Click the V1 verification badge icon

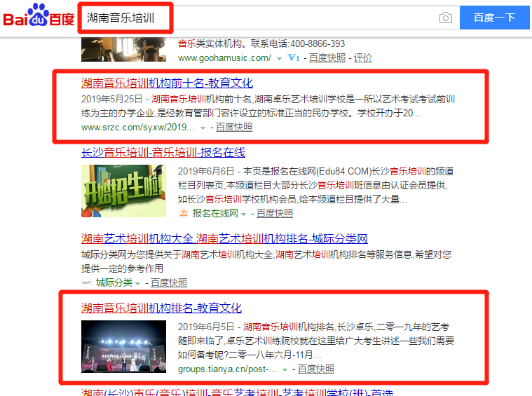pyautogui.click(x=294, y=58)
